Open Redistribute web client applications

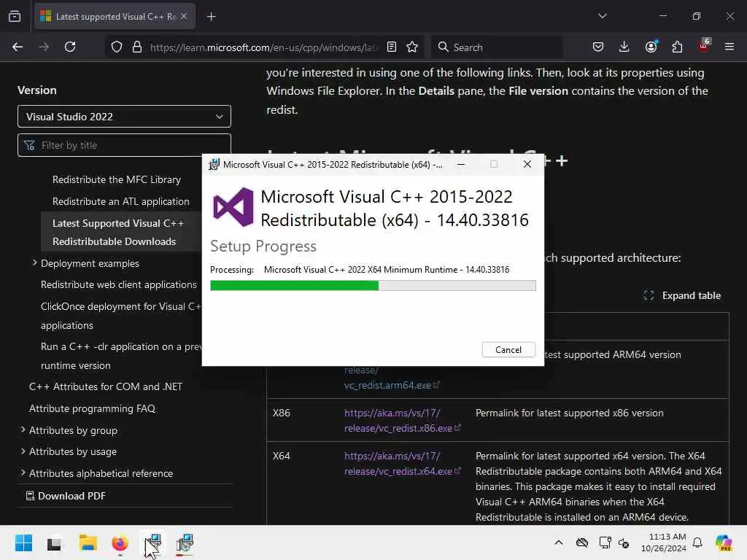point(119,284)
